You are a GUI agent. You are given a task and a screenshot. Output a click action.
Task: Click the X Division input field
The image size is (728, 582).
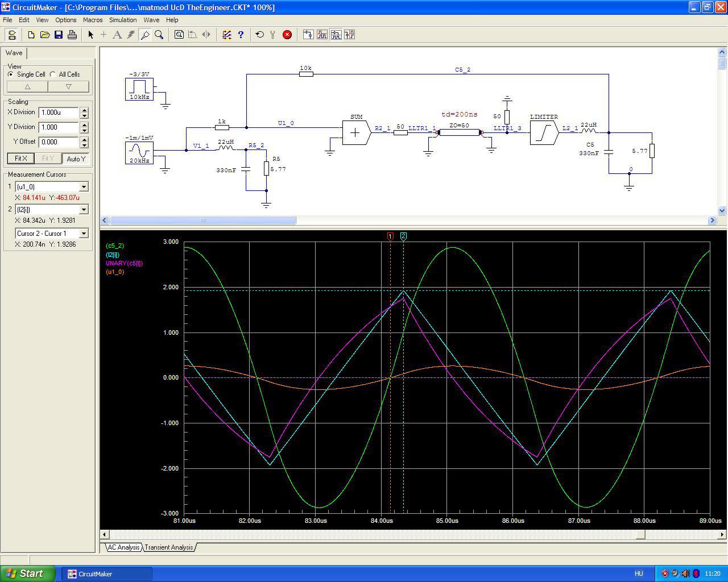(x=59, y=113)
